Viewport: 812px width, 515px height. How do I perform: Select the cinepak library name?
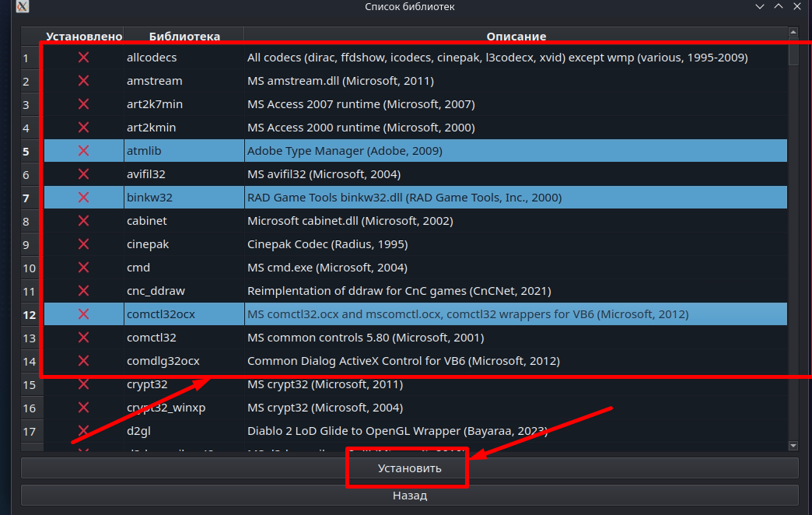tap(148, 244)
